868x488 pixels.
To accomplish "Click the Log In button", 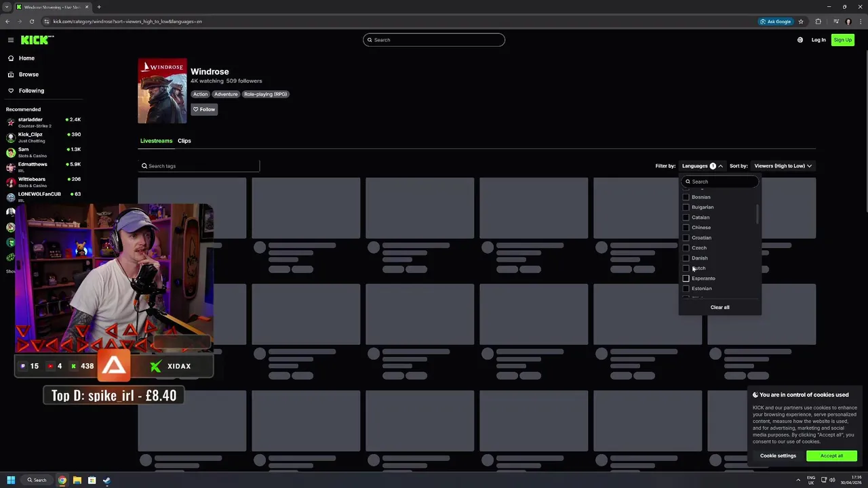I will (x=818, y=40).
